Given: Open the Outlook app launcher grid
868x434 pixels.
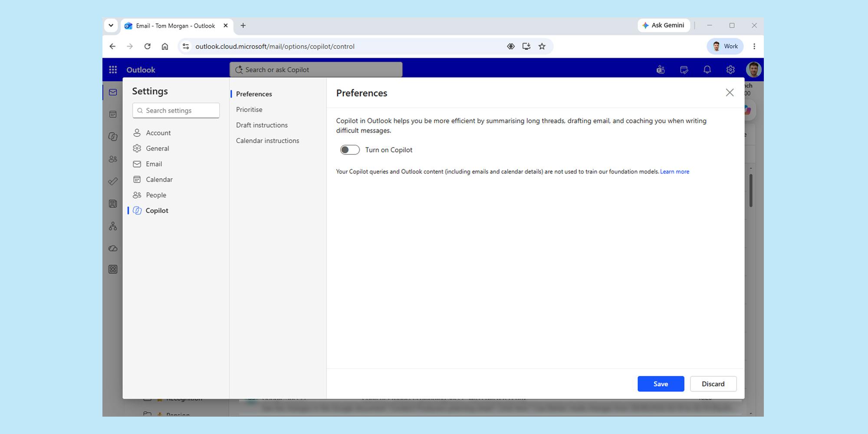Looking at the screenshot, I should [113, 69].
